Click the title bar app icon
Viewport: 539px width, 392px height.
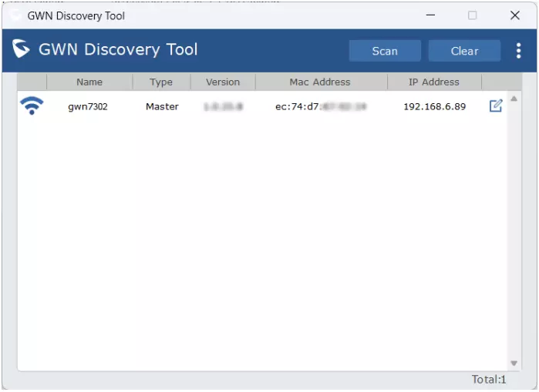click(15, 15)
